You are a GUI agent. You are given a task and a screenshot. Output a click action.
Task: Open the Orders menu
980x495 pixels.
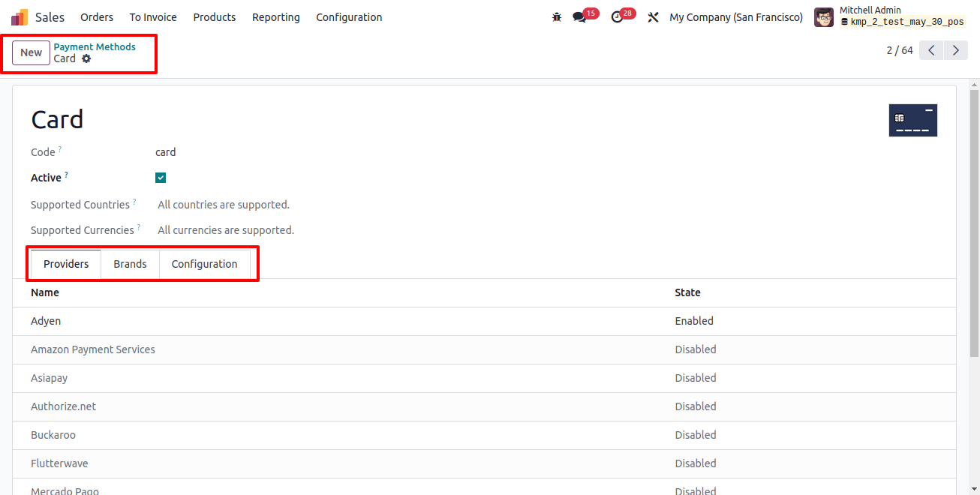pyautogui.click(x=97, y=17)
